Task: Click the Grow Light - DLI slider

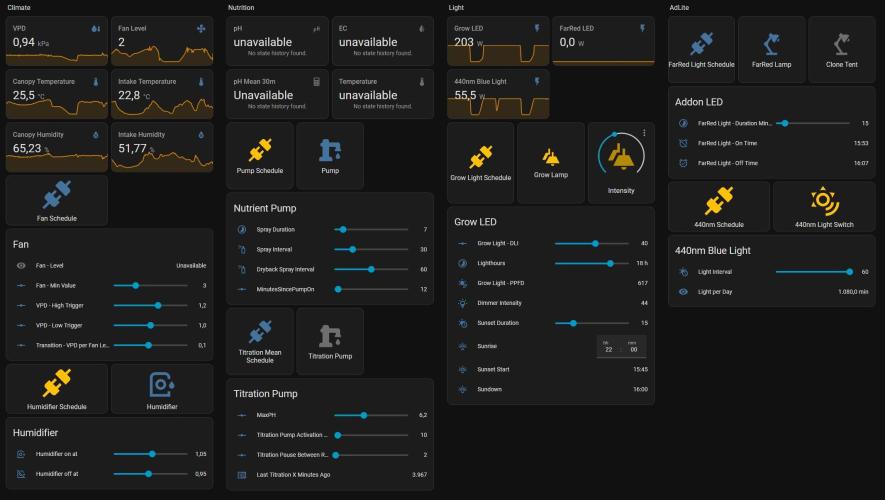Action: tap(592, 243)
